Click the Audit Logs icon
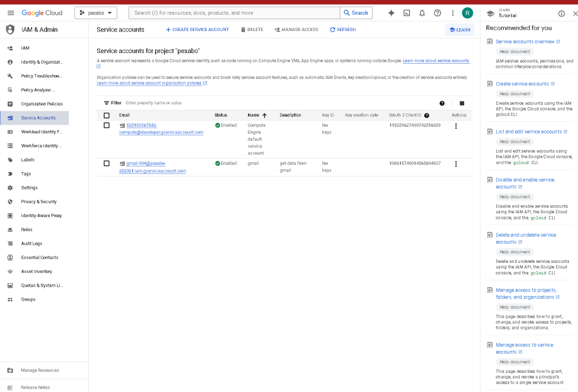Screen dimensions: 578x392 click(x=10, y=244)
